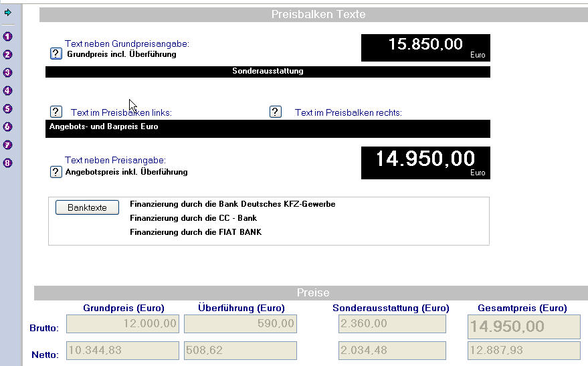Select 'Finanzierung durch die Bank Deutsches KFZ-Gewerbe'
The image size is (588, 366).
(233, 204)
